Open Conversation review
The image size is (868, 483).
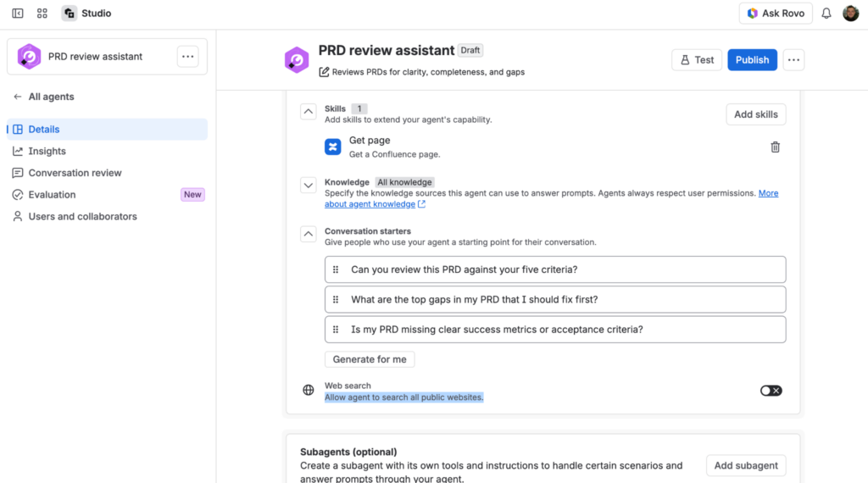[108, 173]
